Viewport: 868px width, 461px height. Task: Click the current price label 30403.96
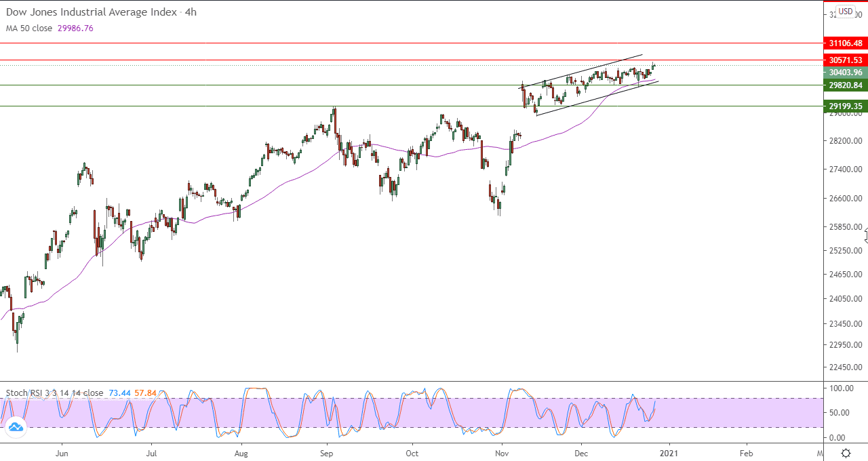pos(845,73)
